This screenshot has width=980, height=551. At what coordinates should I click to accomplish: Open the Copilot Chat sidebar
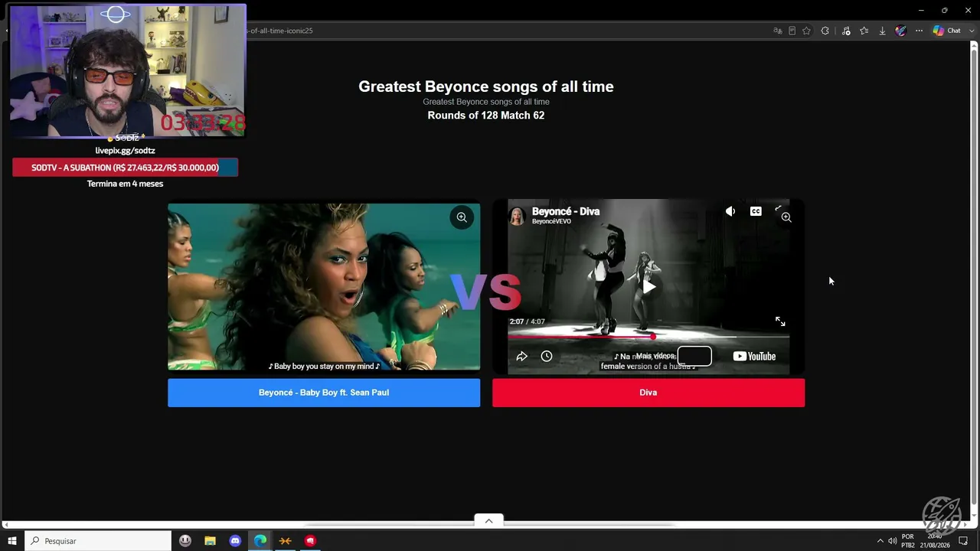click(946, 31)
